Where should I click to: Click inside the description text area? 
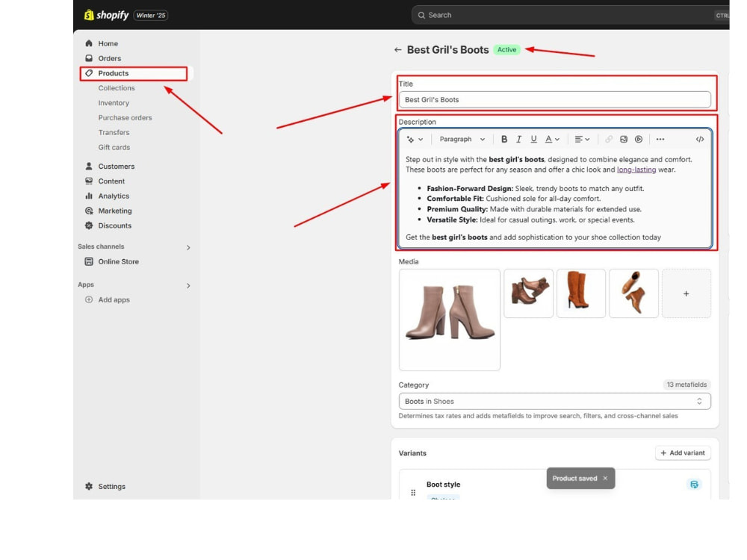click(x=554, y=198)
